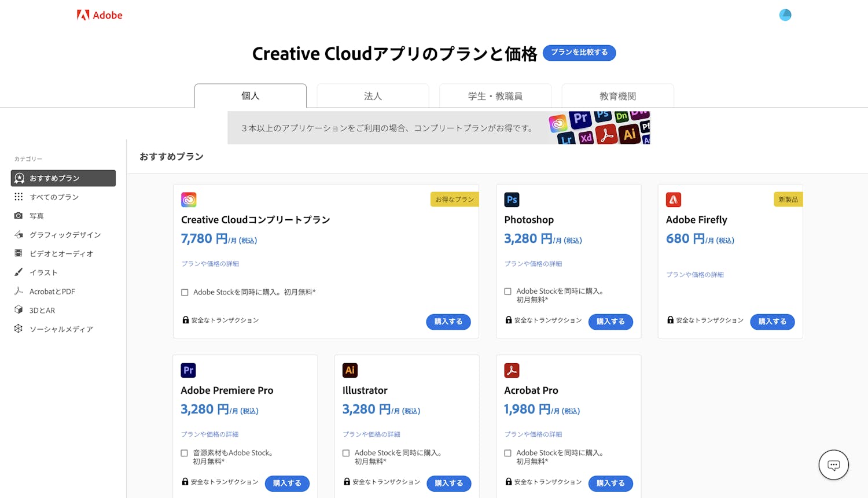Click the Illustrator Ai icon

point(350,370)
